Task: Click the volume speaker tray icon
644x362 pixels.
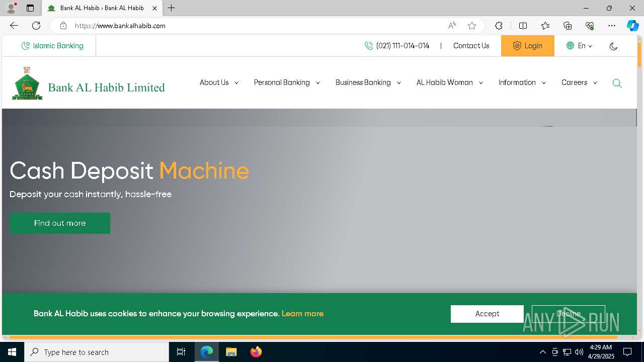Action: pyautogui.click(x=579, y=352)
